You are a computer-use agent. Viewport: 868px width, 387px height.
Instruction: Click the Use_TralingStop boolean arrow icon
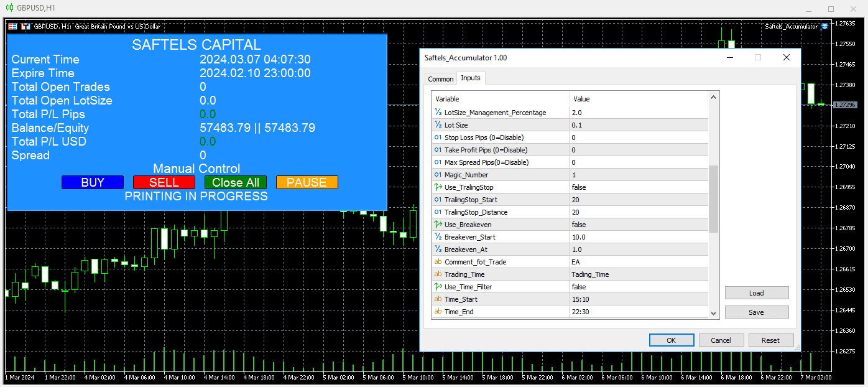click(x=438, y=187)
